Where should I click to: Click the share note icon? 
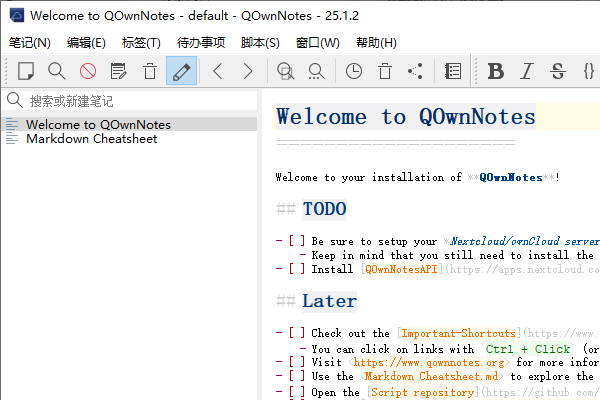[x=416, y=71]
